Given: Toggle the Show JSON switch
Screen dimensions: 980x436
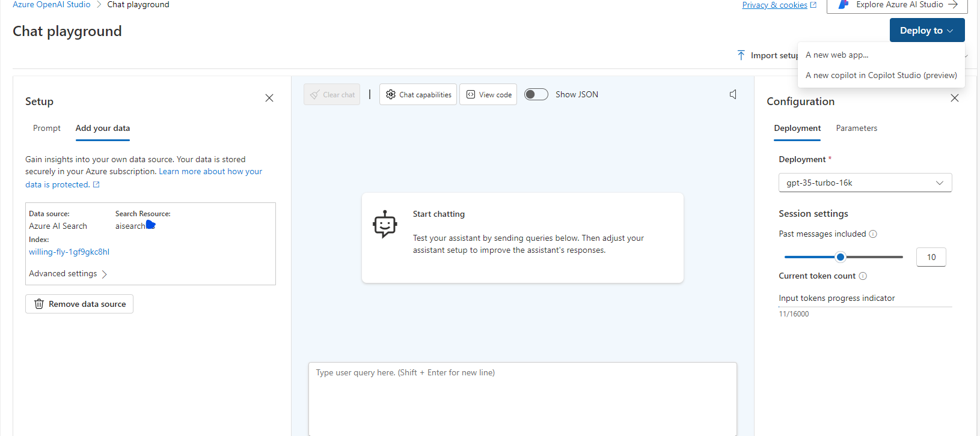Looking at the screenshot, I should [536, 94].
